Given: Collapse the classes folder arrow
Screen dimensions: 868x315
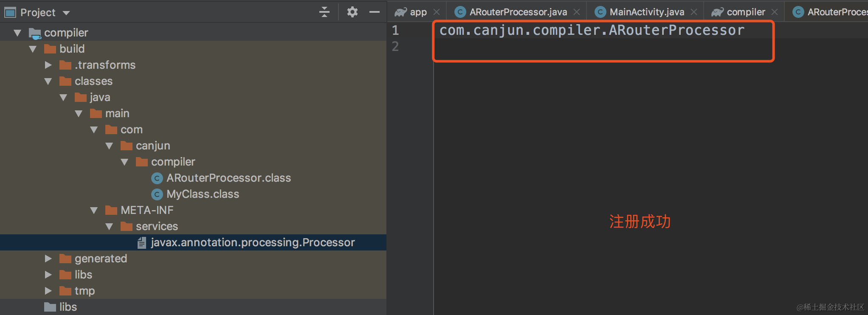Looking at the screenshot, I should tap(48, 81).
